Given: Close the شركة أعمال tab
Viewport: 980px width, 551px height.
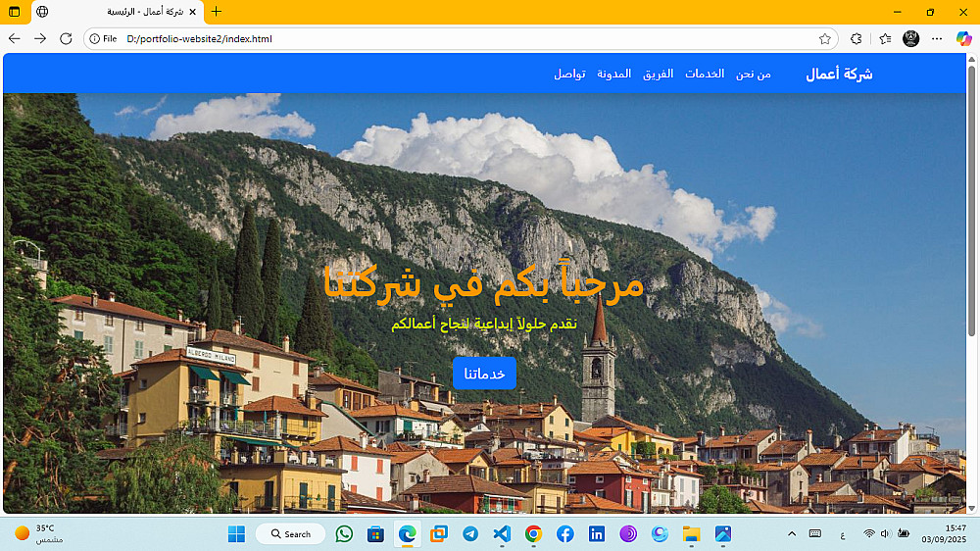Looking at the screenshot, I should [x=192, y=12].
